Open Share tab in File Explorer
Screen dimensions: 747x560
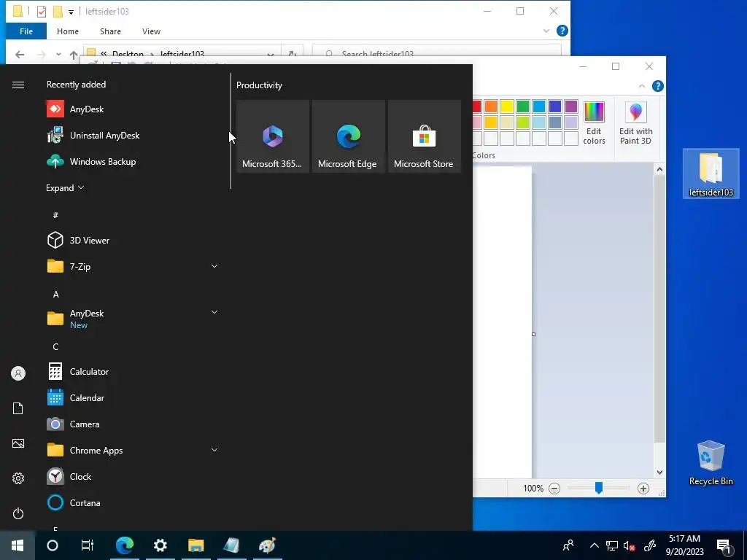pos(110,31)
